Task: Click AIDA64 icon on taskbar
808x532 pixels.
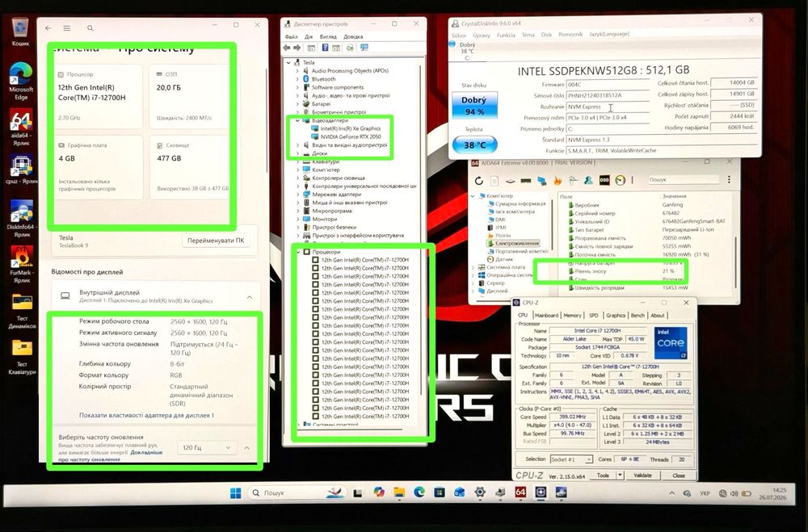Action: point(520,492)
